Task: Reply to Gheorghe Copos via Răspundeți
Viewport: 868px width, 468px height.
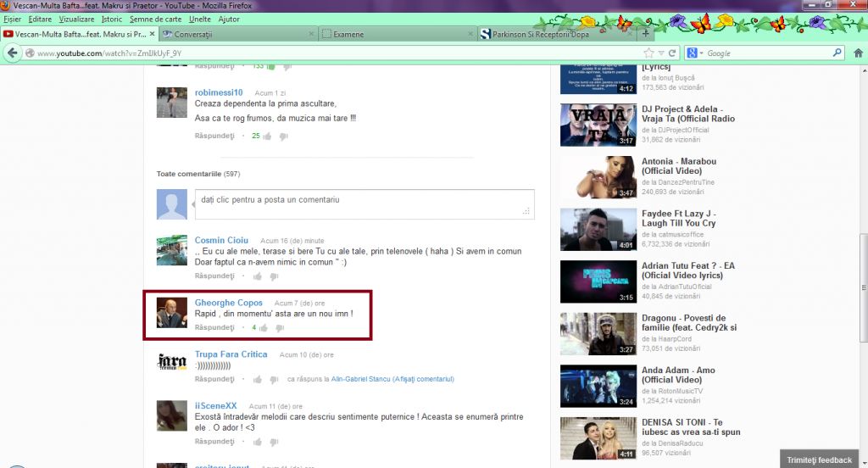Action: (214, 327)
